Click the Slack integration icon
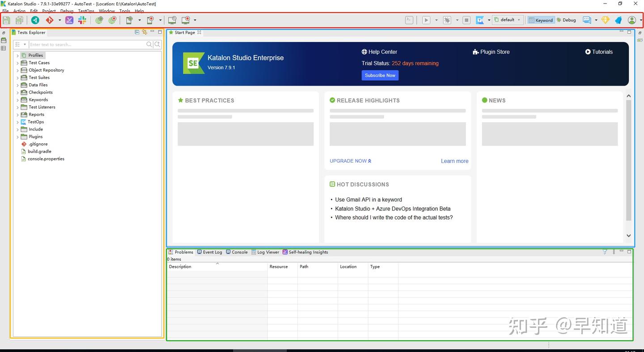This screenshot has width=644, height=352. [x=82, y=20]
